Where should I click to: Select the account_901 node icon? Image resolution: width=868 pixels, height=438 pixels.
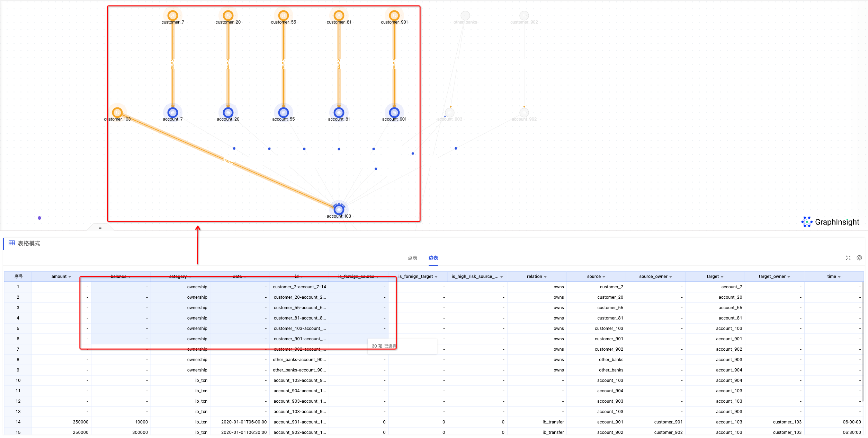(x=394, y=113)
